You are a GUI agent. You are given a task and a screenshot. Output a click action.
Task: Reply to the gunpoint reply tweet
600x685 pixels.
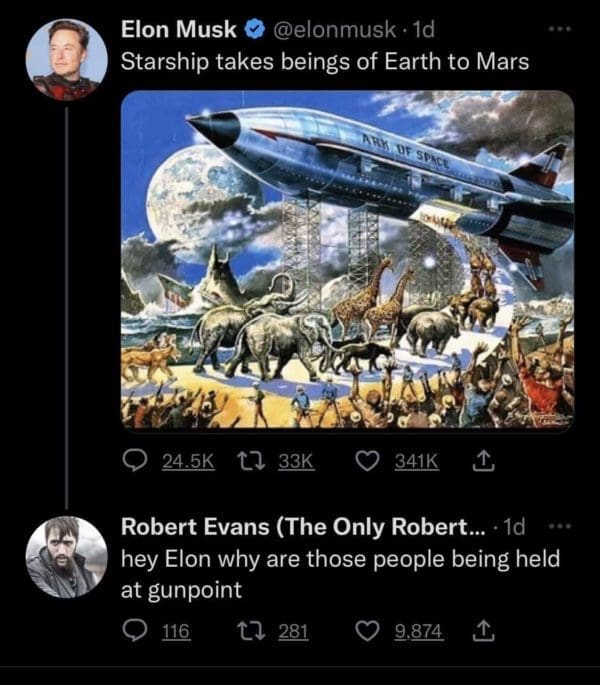click(133, 631)
